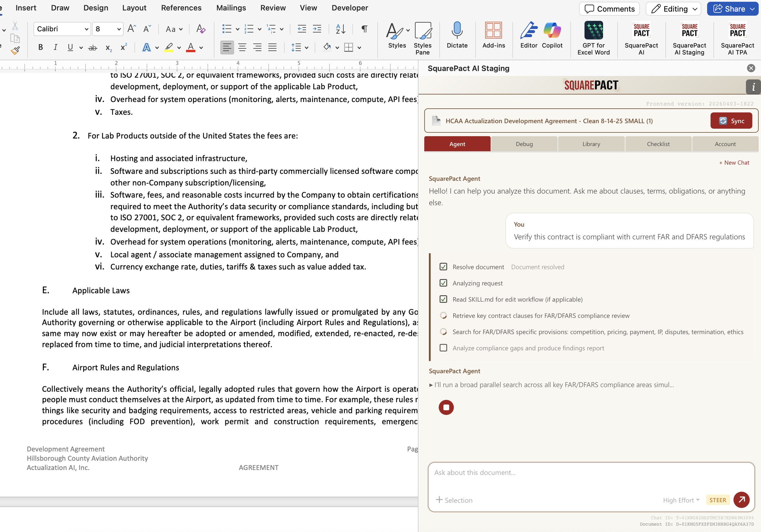Apply underline formatting
Image resolution: width=761 pixels, height=532 pixels.
point(70,47)
